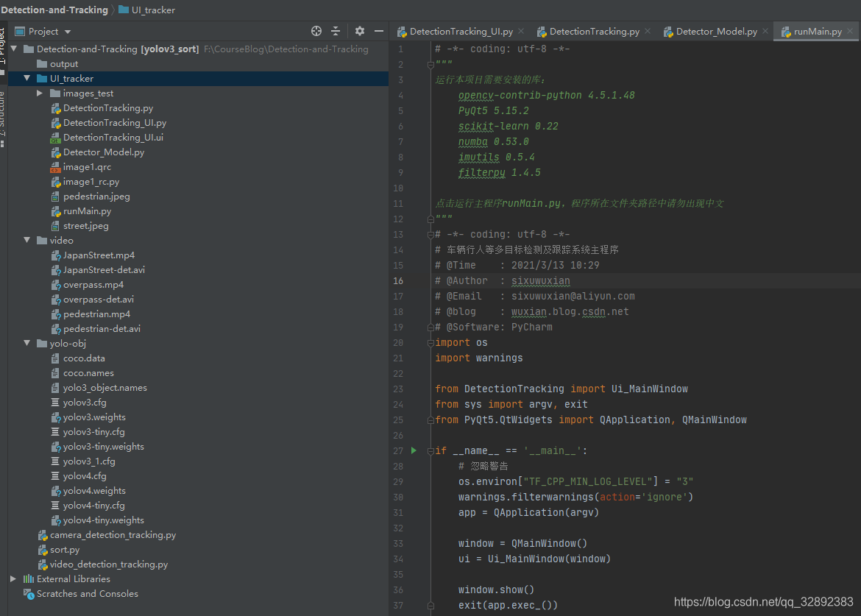
Task: Click the run gutter arrow at line 27
Action: point(414,450)
